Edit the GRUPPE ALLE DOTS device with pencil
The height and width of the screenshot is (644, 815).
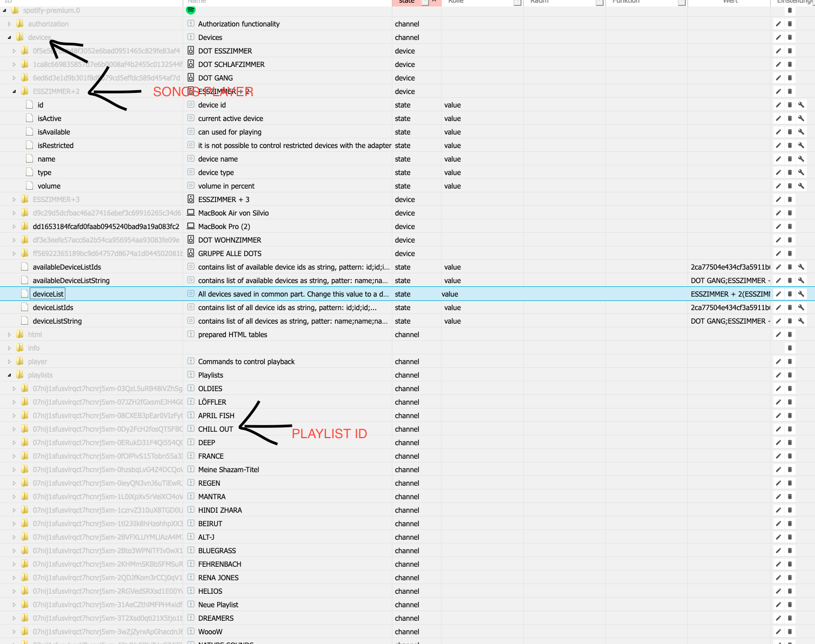(778, 253)
